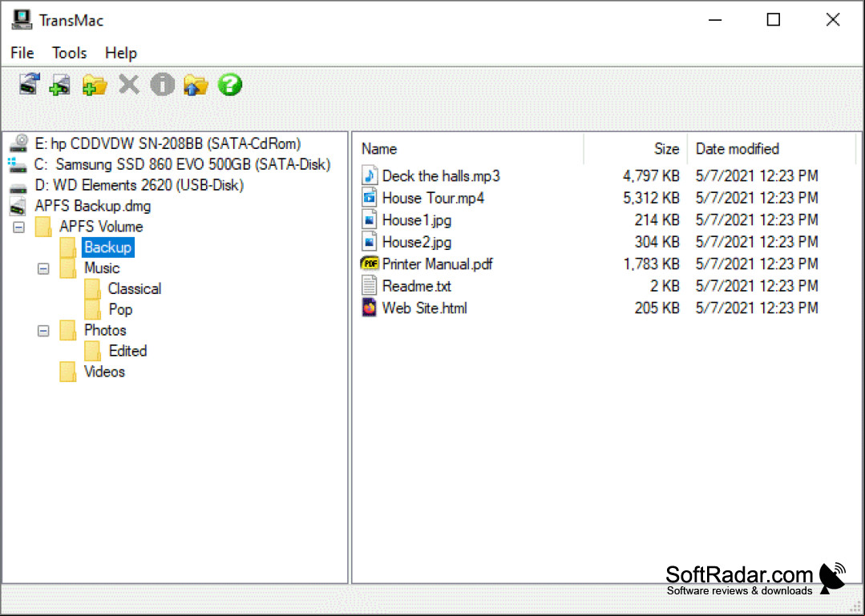
Task: Click the Classical folder icon
Action: tap(93, 288)
